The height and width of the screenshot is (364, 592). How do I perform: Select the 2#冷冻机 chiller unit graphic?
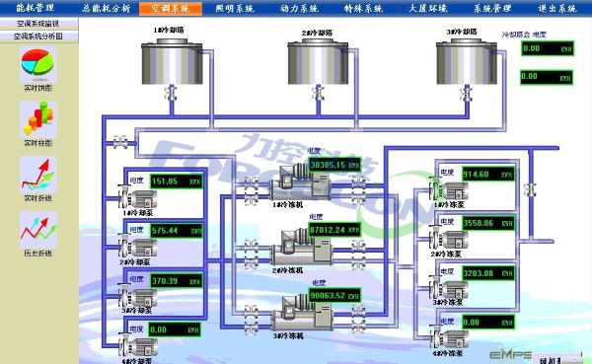(x=301, y=248)
